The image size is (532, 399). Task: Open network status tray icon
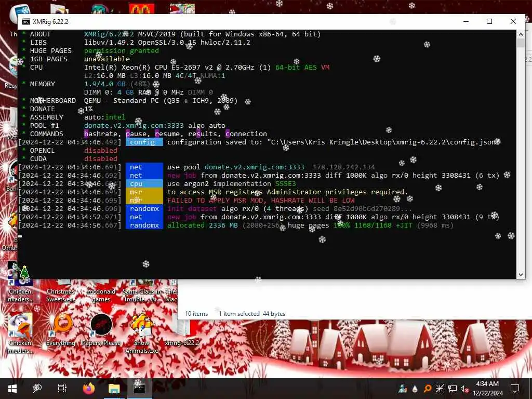(x=453, y=389)
